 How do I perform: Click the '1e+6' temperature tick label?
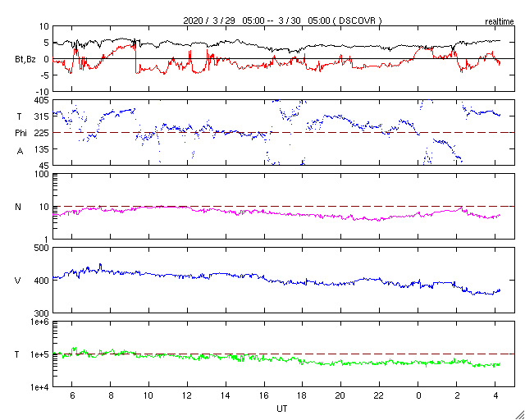point(40,322)
